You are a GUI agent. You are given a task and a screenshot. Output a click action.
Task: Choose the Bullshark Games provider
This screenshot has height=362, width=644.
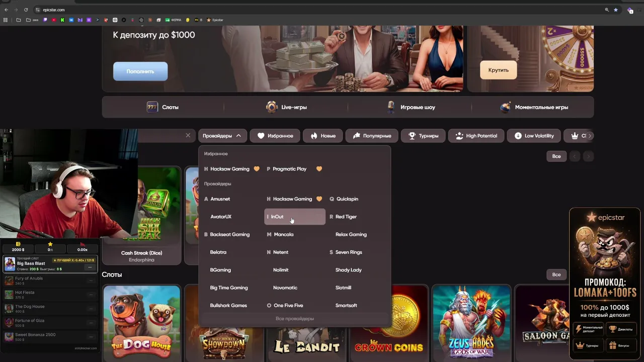point(228,306)
